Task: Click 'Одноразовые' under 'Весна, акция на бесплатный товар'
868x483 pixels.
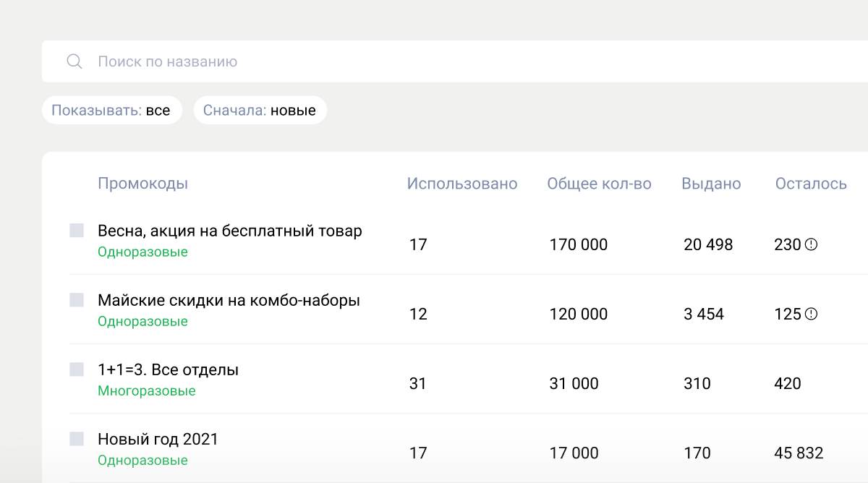Action: click(x=142, y=252)
